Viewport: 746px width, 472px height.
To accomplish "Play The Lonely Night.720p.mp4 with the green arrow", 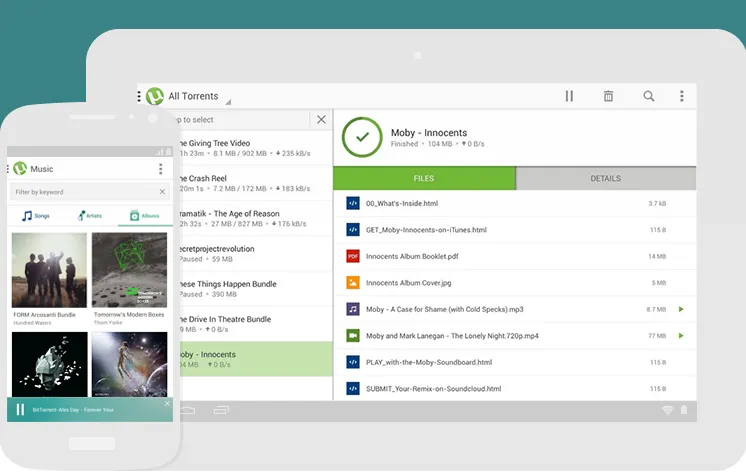I will pos(681,335).
